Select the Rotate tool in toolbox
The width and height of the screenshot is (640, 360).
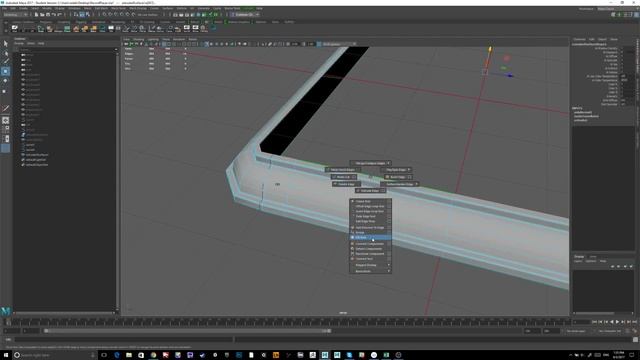click(6, 81)
